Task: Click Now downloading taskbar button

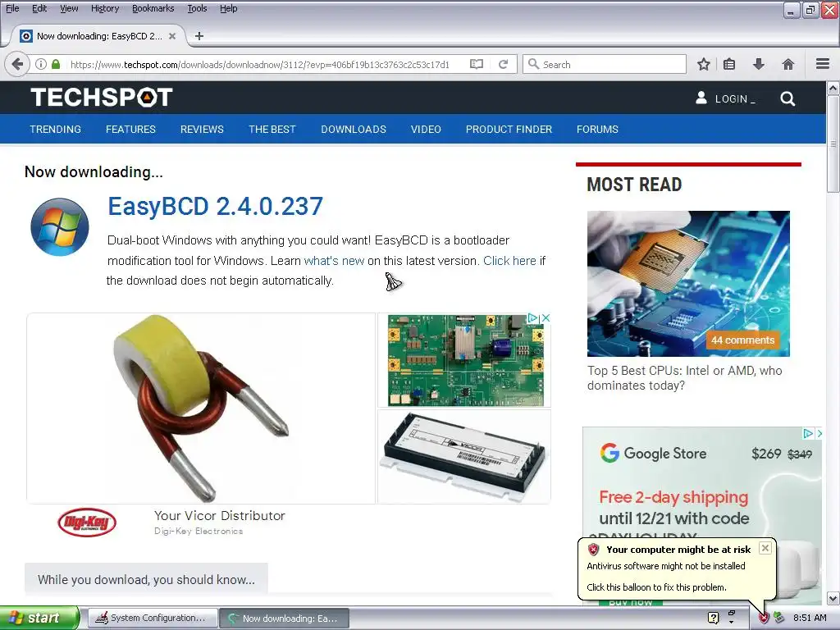Action: pyautogui.click(x=285, y=619)
